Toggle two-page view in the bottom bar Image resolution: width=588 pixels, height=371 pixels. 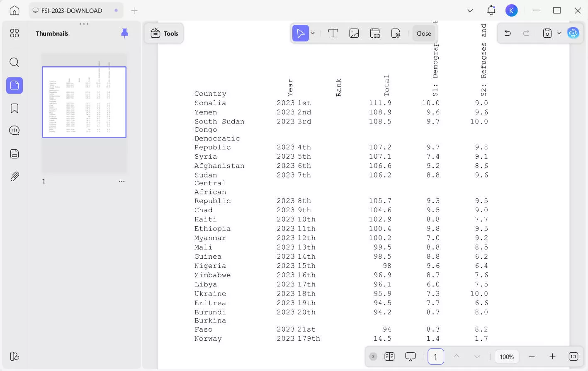coord(389,356)
